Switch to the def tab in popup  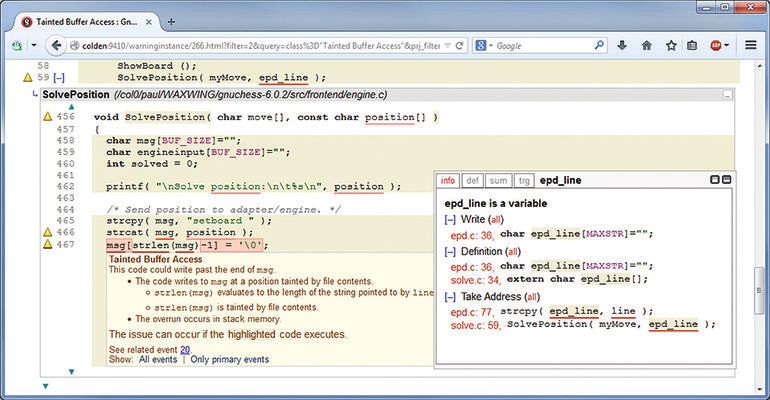tap(472, 181)
